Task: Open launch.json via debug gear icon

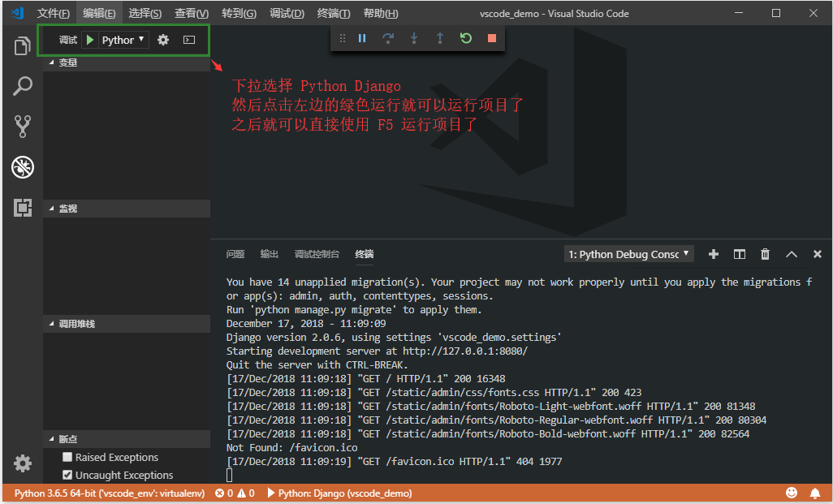Action: point(163,40)
